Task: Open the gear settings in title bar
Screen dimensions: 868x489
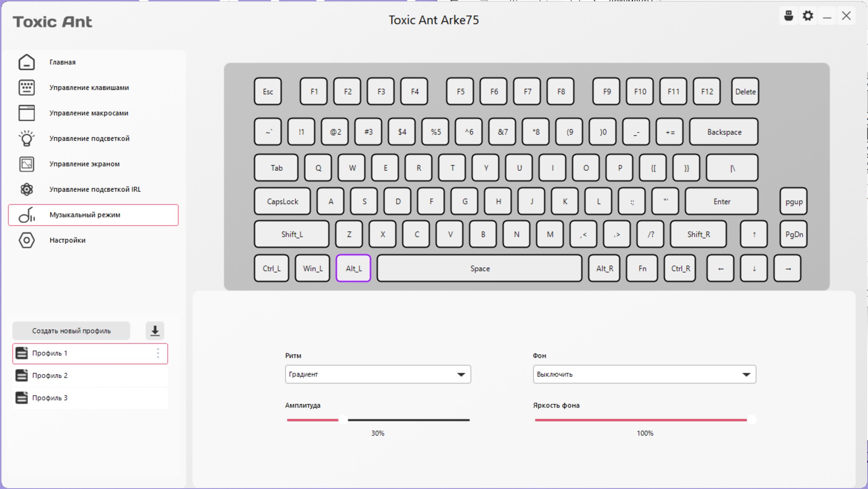Action: pos(808,16)
